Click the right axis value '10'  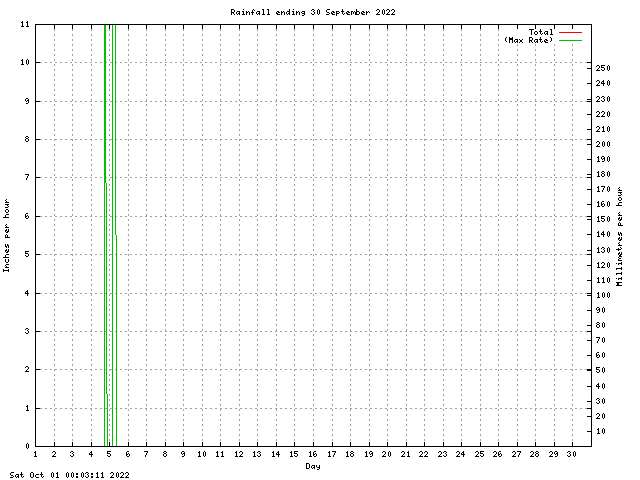tap(600, 431)
